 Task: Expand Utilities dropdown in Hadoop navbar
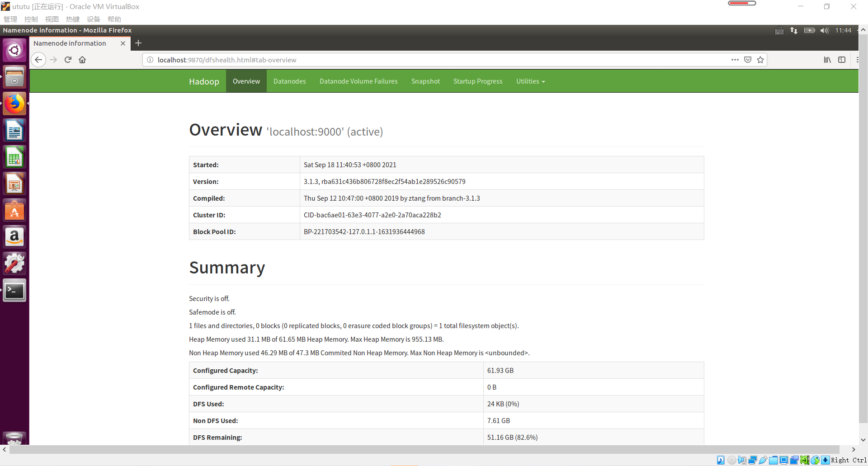click(531, 81)
